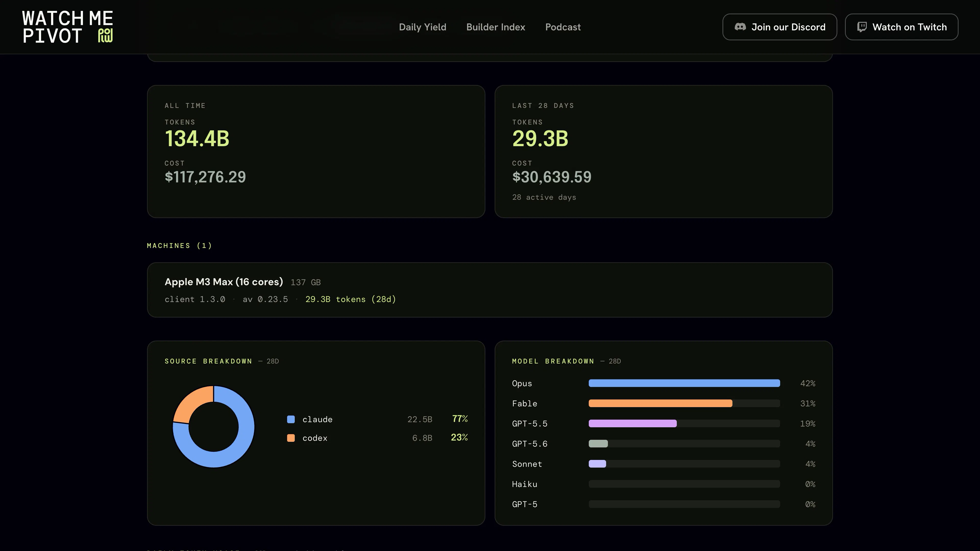The height and width of the screenshot is (551, 980).
Task: Click the 77% claude share
Action: coord(460,419)
